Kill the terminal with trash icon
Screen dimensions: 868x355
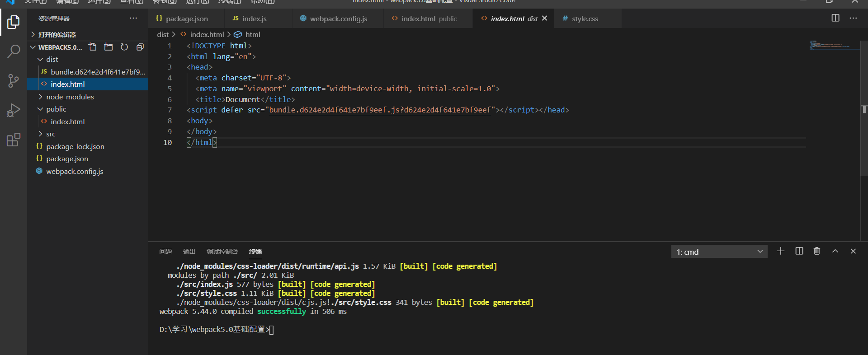817,251
